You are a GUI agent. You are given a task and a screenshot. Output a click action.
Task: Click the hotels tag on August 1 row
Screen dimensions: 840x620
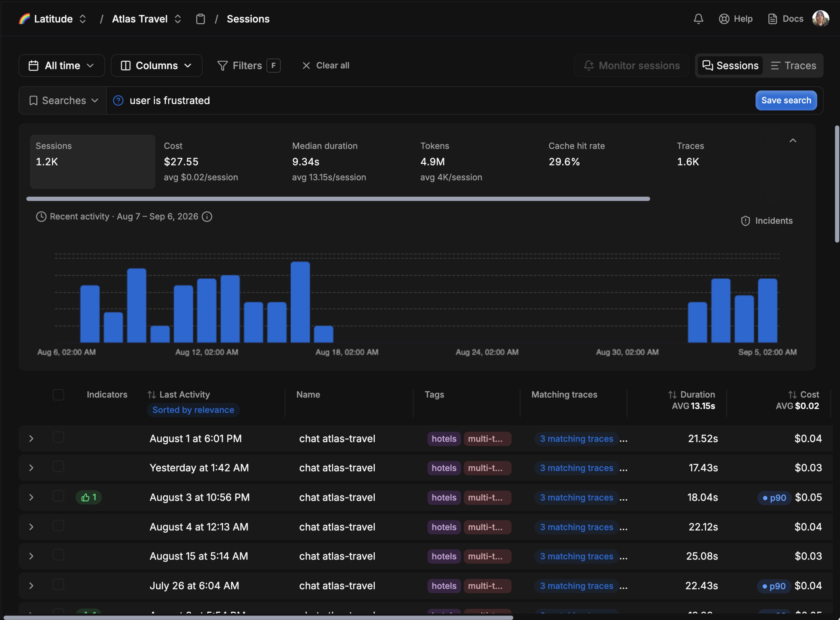(x=444, y=439)
